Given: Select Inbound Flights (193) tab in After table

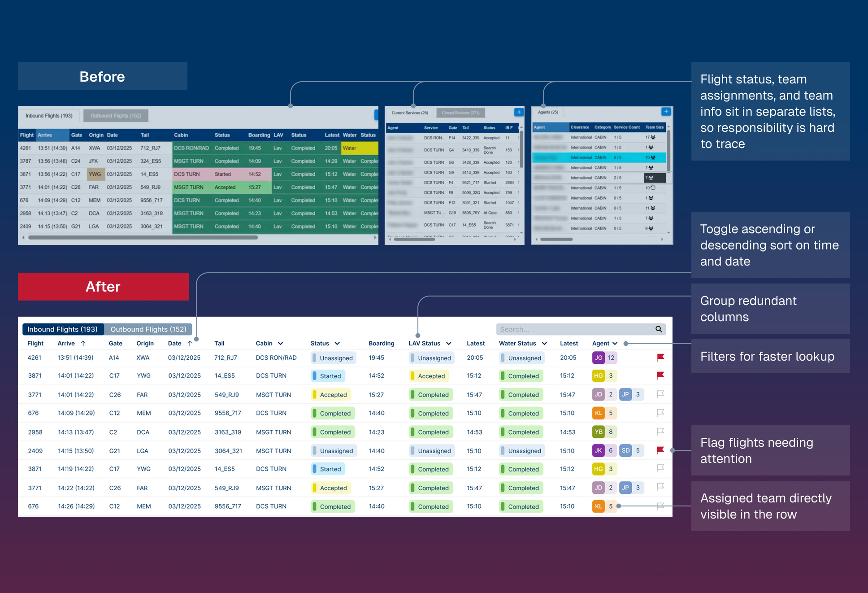Looking at the screenshot, I should (63, 329).
